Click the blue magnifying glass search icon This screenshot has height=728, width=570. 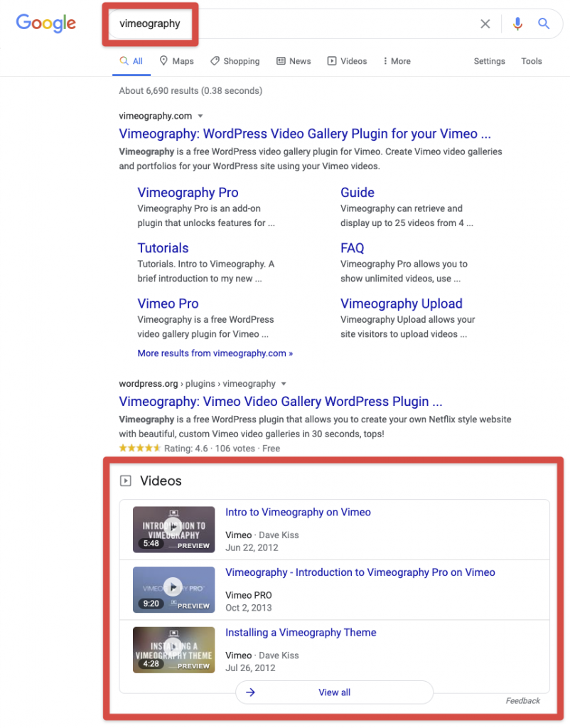click(x=544, y=24)
